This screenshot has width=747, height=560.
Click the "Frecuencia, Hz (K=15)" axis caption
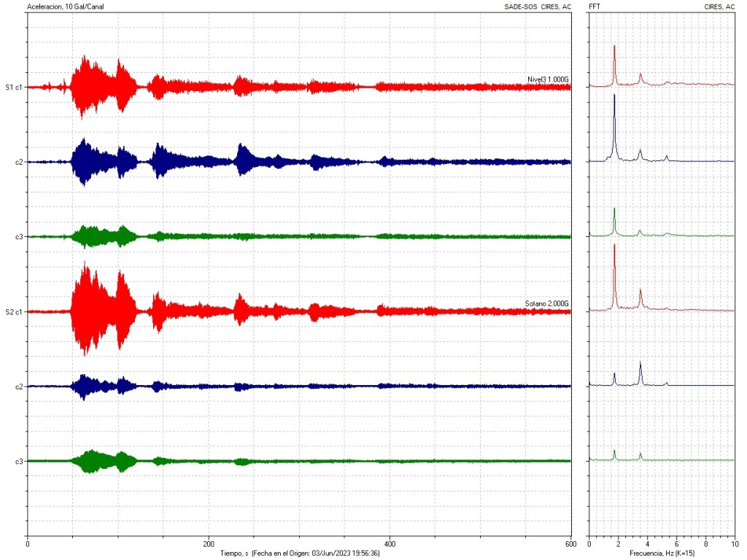[661, 553]
